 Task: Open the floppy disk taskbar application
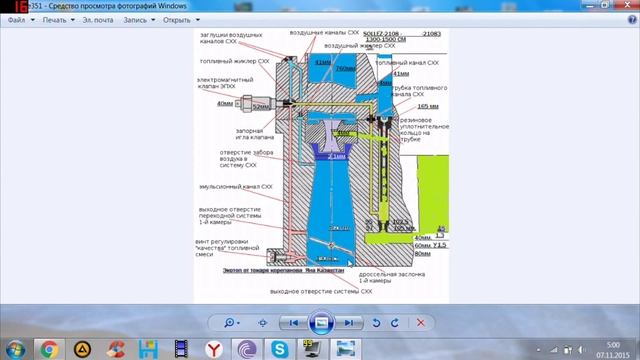148,350
